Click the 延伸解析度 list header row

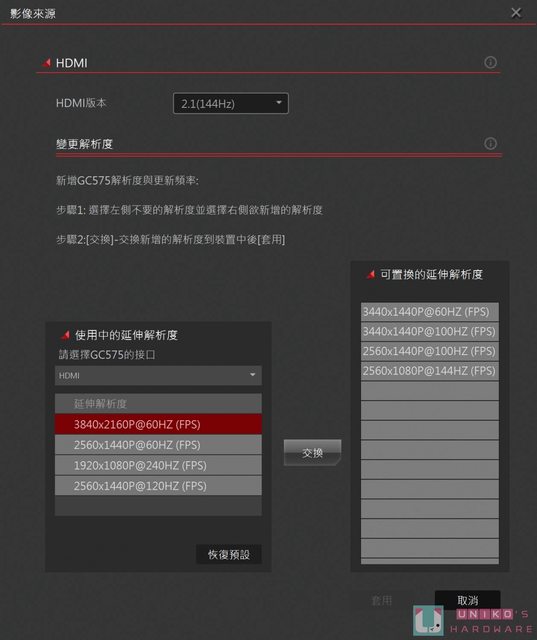point(158,404)
